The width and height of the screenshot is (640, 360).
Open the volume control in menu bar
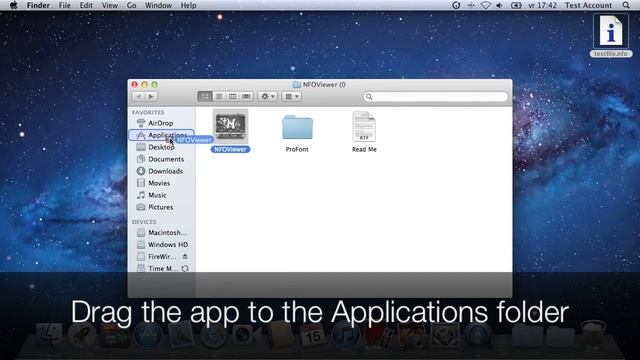coord(499,5)
